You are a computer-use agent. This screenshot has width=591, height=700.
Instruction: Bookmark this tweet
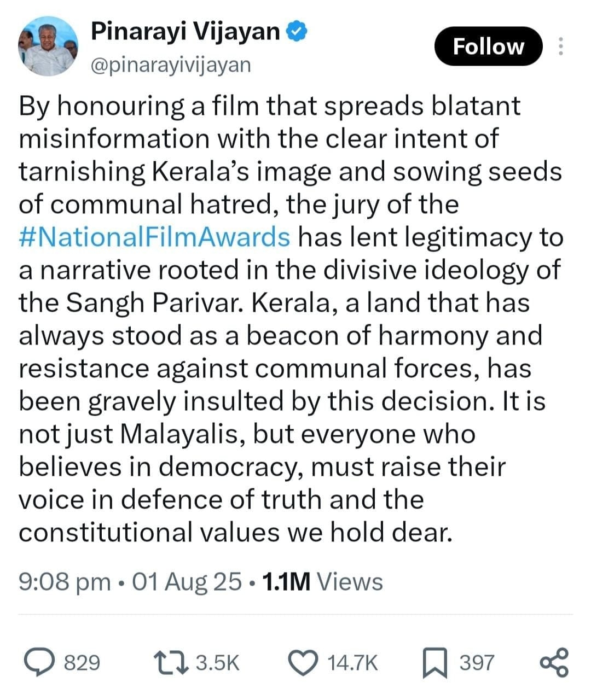(x=436, y=663)
